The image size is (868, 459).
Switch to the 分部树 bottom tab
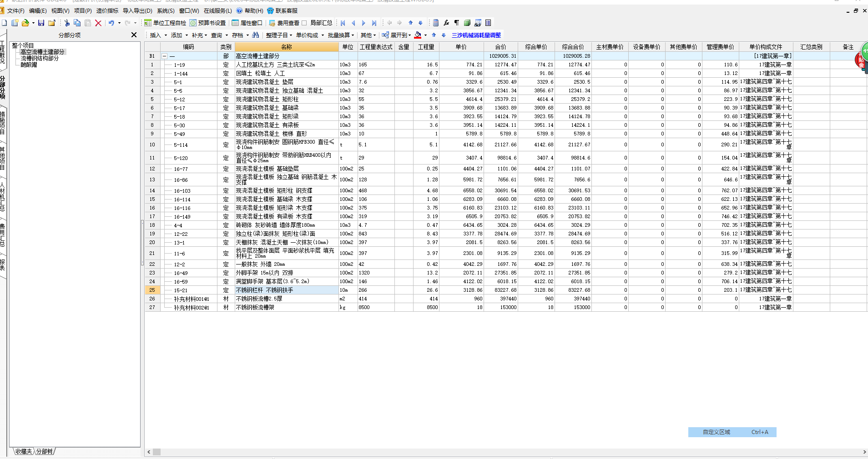[x=45, y=451]
